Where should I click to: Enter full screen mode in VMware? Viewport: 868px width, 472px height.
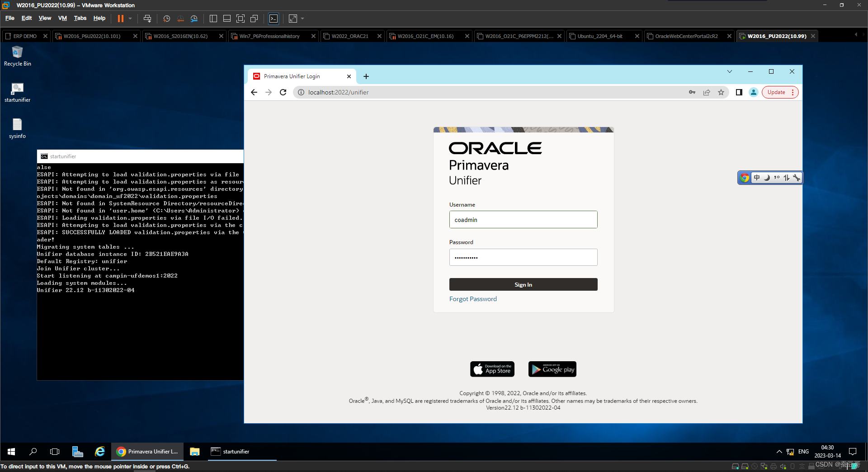point(241,19)
